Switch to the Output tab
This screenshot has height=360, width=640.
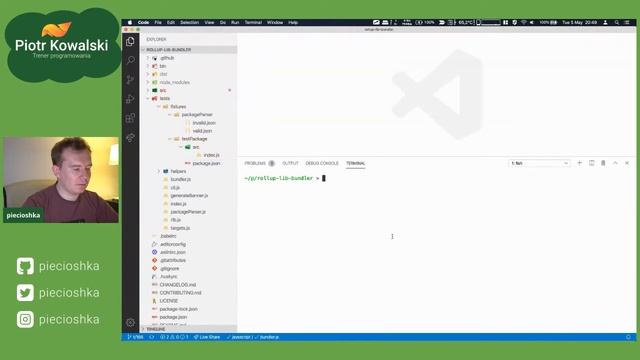(290, 163)
